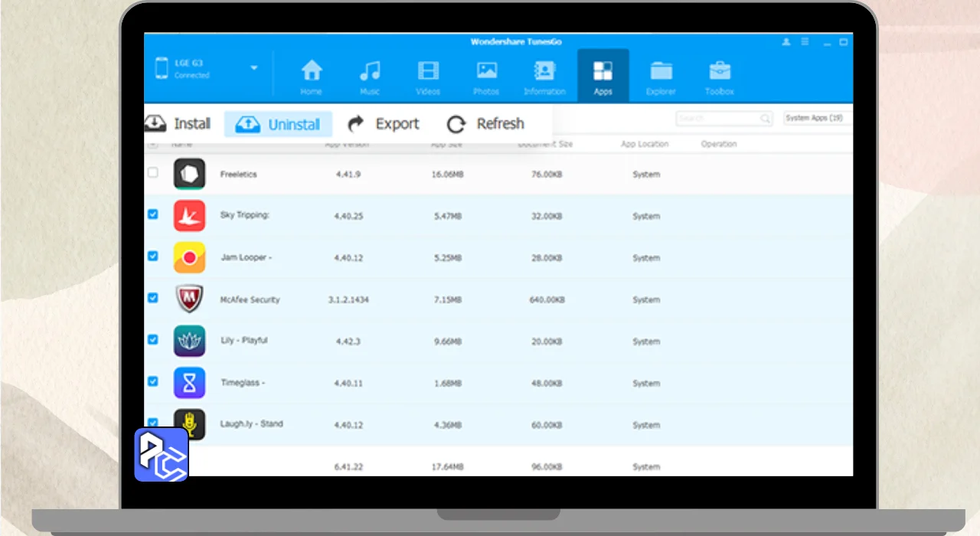Click the Install button

tap(179, 124)
